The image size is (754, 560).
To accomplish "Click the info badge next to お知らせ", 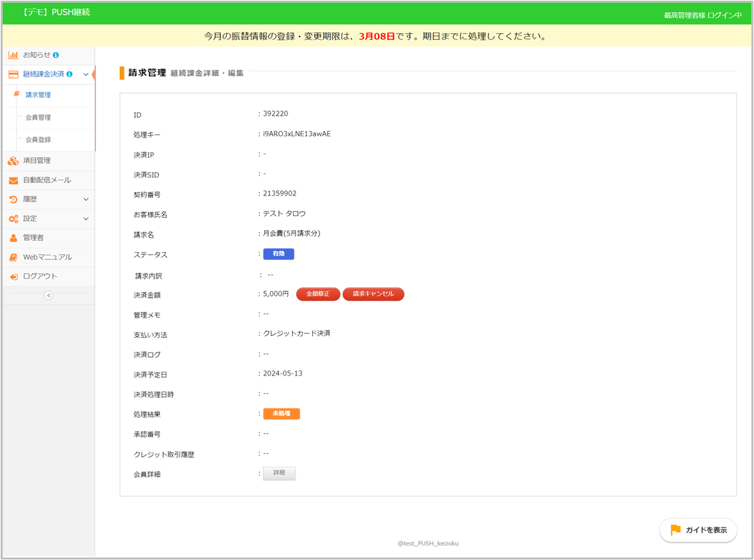I will (x=56, y=55).
